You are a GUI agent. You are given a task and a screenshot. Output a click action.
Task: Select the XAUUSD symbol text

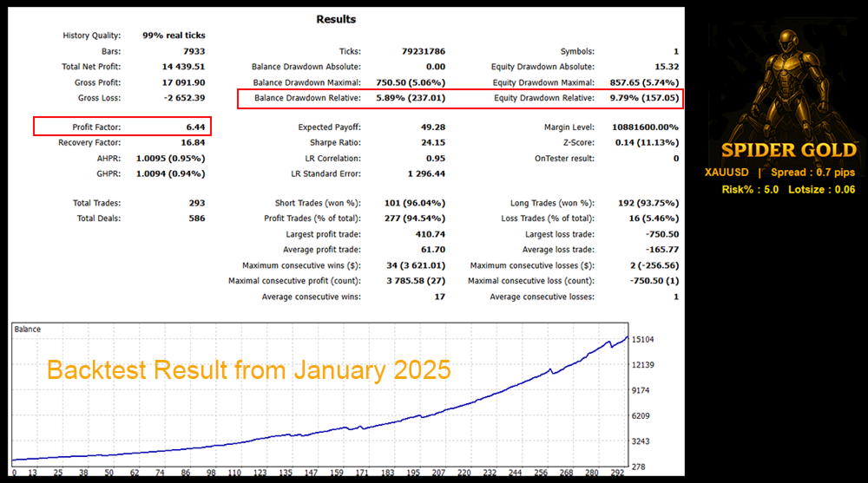pos(727,173)
